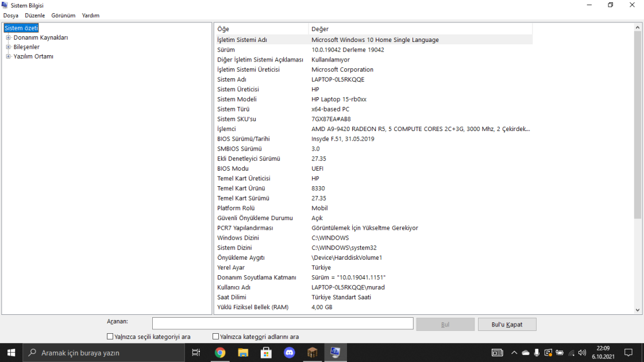The image size is (644, 362).
Task: Select the Sistem Adı row label
Action: click(x=232, y=79)
